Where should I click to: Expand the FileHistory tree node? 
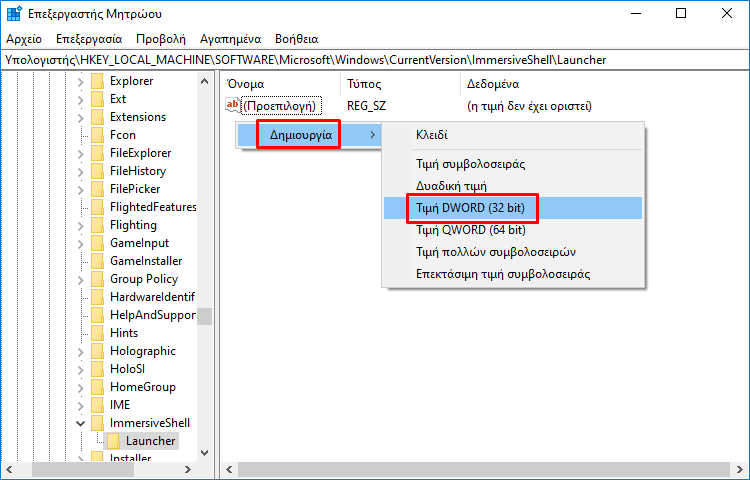[x=80, y=172]
